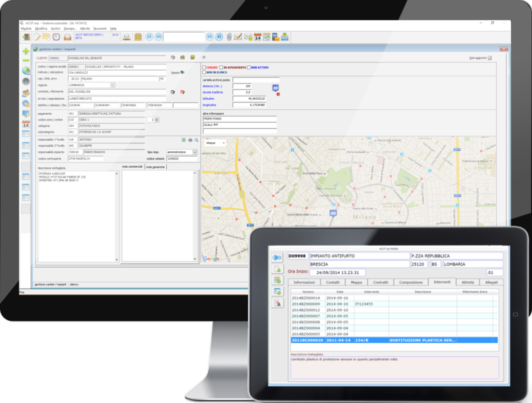Click the cartella archivio posta input field
This screenshot has width=532, height=403.
(x=255, y=80)
